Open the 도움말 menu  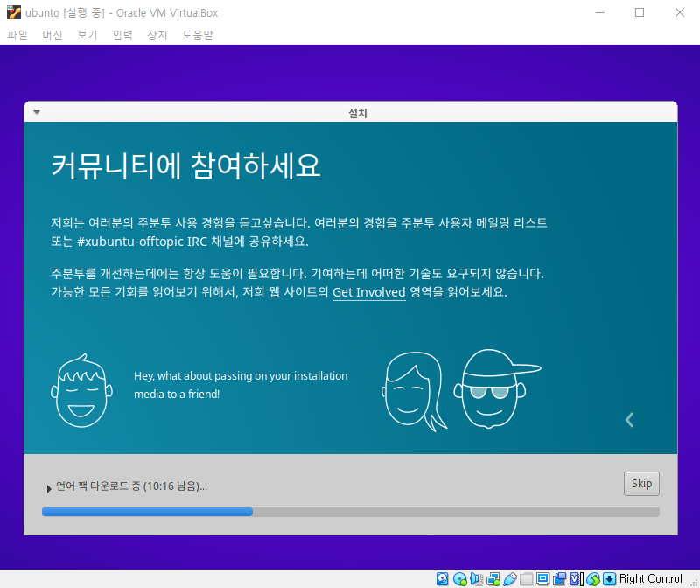(x=198, y=35)
